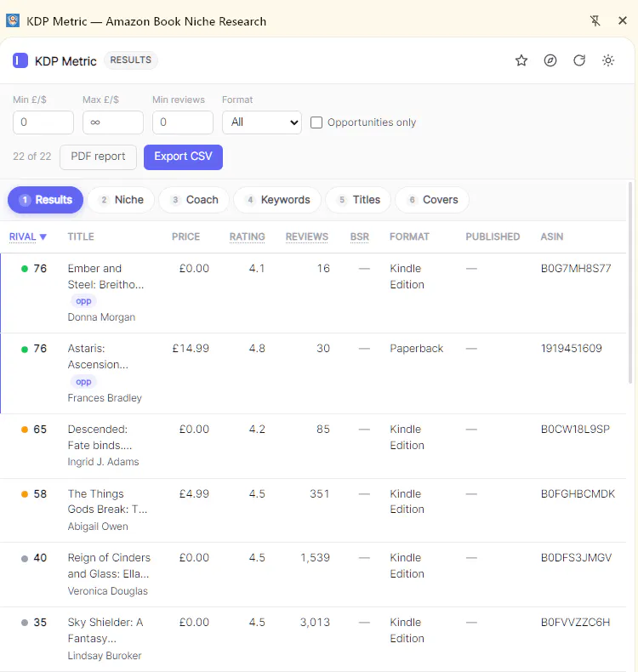638x672 pixels.
Task: Click ASIN B0FVVZZC6H
Action: click(x=575, y=623)
